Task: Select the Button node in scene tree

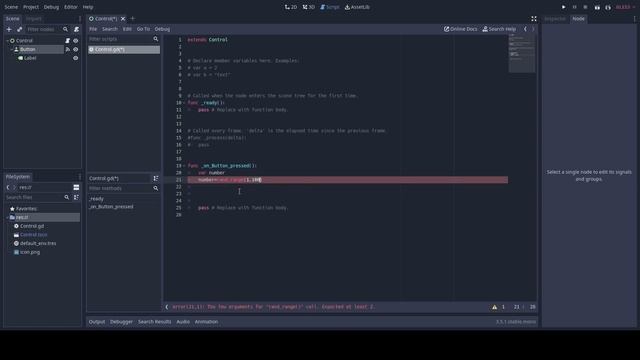Action: coord(27,49)
